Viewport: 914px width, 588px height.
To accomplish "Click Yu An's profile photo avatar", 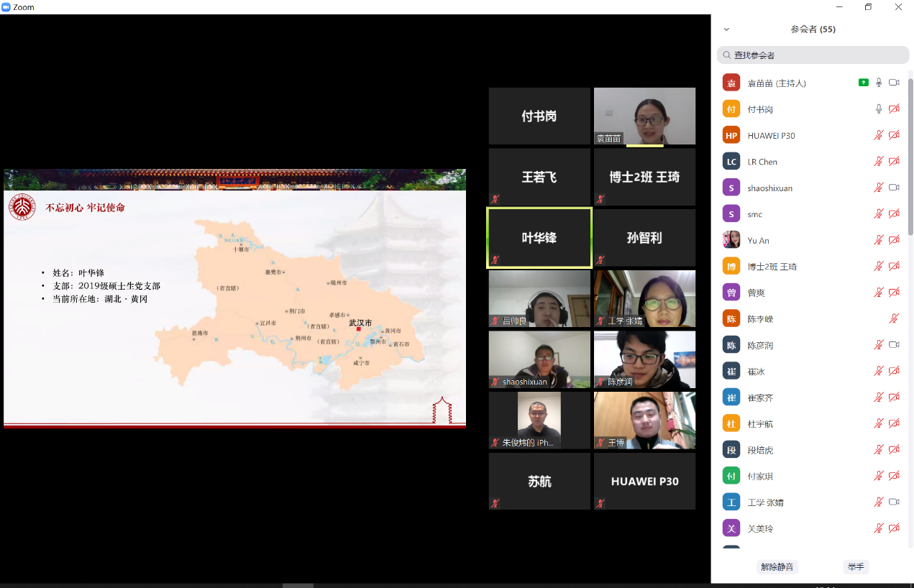I will [731, 240].
